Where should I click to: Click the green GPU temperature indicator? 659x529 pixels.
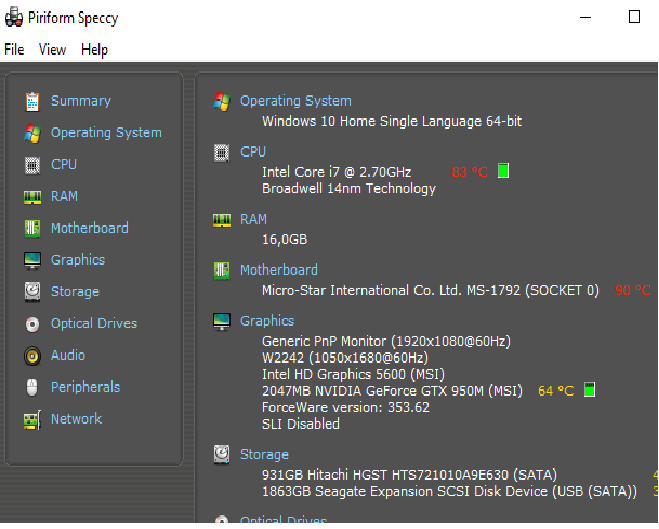tap(590, 390)
